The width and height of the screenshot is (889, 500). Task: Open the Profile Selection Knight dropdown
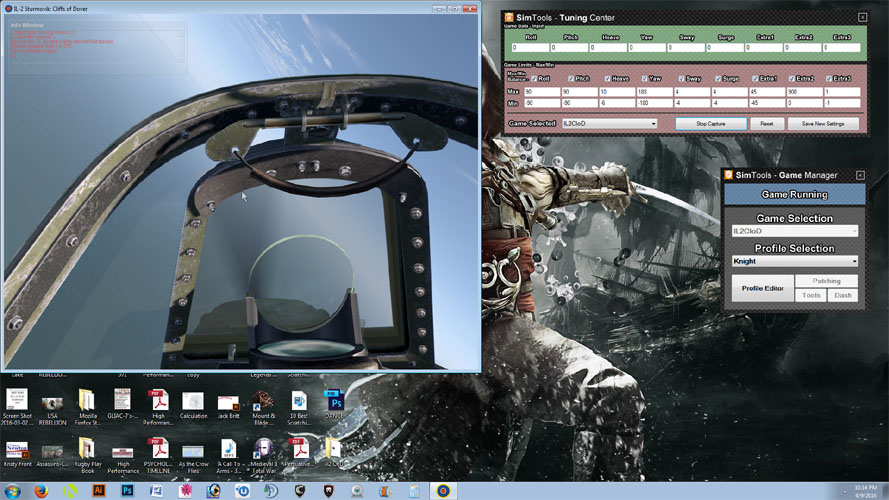point(794,261)
